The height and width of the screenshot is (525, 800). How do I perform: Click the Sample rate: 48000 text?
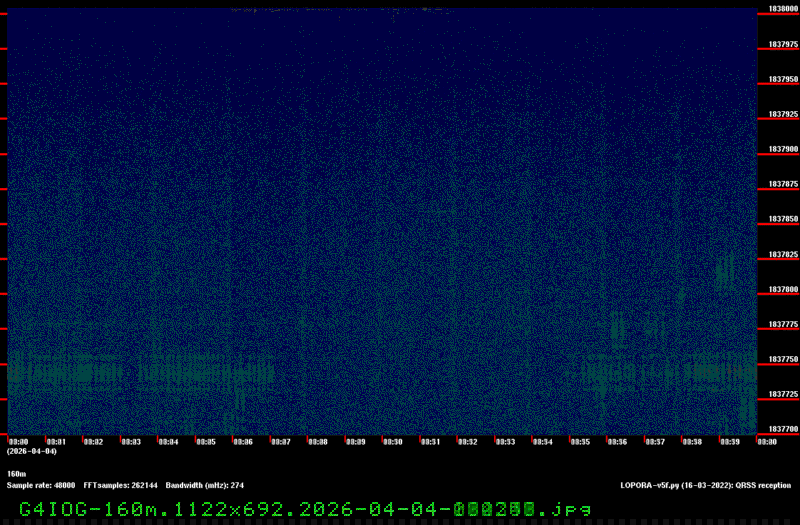tap(41, 485)
